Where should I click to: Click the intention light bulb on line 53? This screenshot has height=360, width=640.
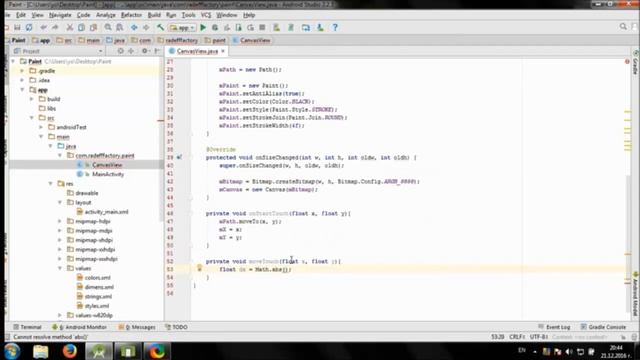coord(200,268)
